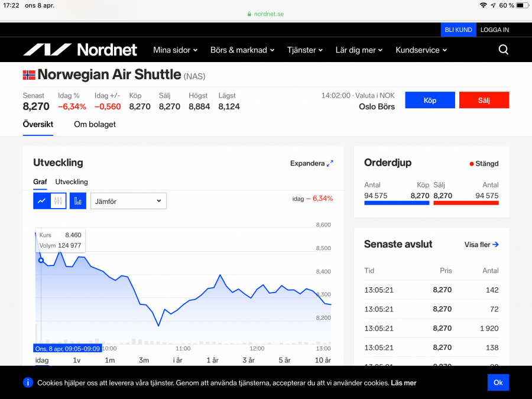
Task: Tap the nordnet.se address bar
Action: click(x=265, y=14)
